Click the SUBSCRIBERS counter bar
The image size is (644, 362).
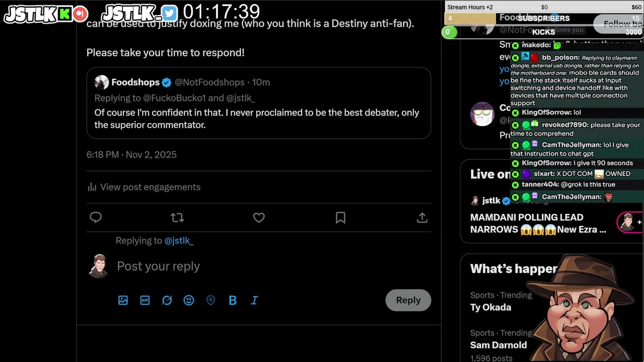point(544,19)
